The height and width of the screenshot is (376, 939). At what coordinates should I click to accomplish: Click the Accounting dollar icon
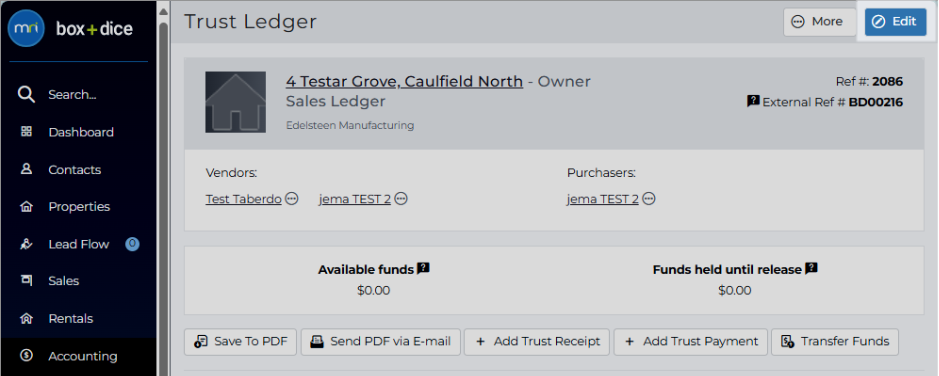26,356
